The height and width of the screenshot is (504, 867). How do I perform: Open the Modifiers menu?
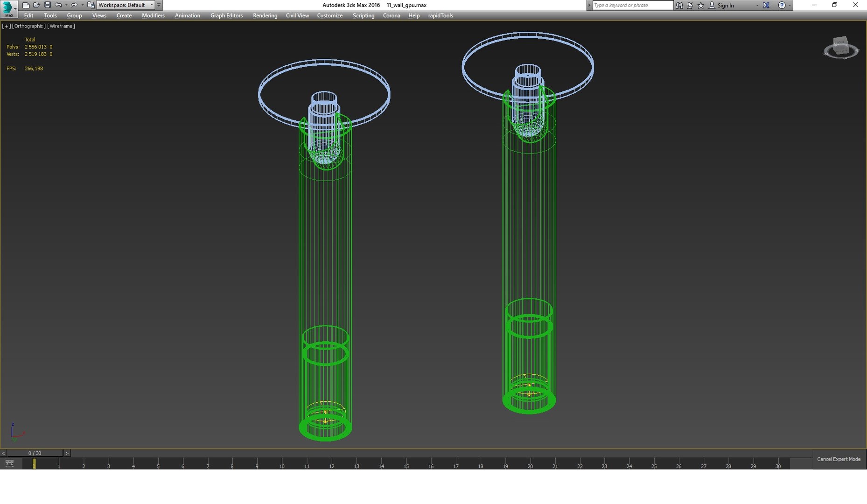click(x=153, y=15)
